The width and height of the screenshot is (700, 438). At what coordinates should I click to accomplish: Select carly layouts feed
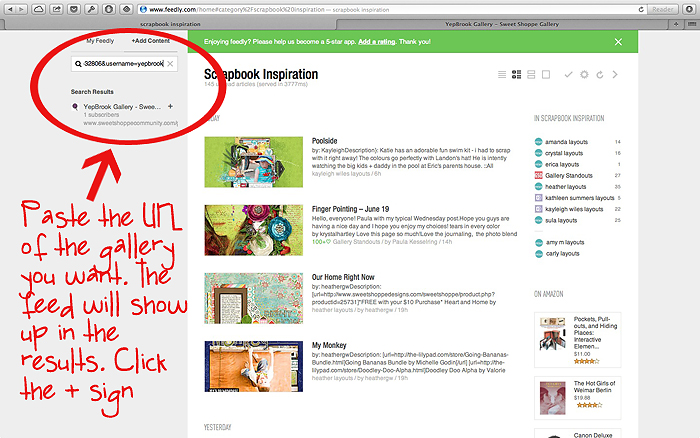coord(562,254)
